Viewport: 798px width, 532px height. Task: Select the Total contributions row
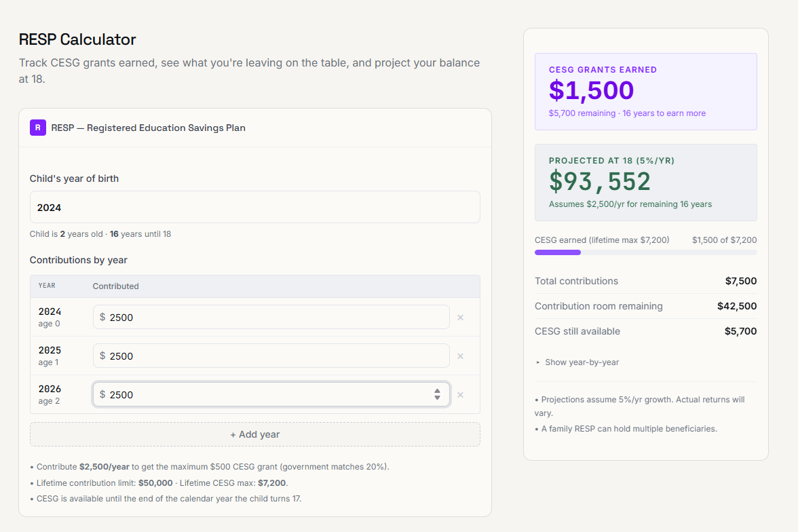[x=646, y=281]
